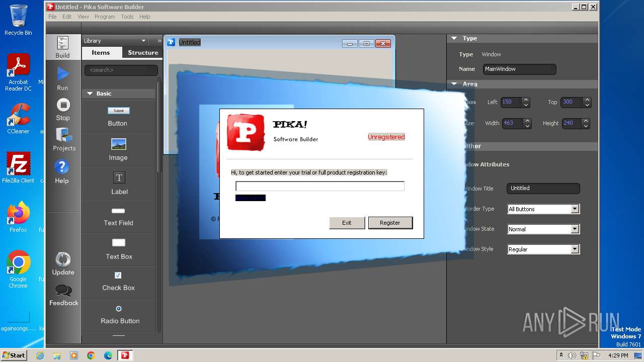Screen dimensions: 644x362
Task: Click the Height stepper arrows
Action: click(x=586, y=123)
